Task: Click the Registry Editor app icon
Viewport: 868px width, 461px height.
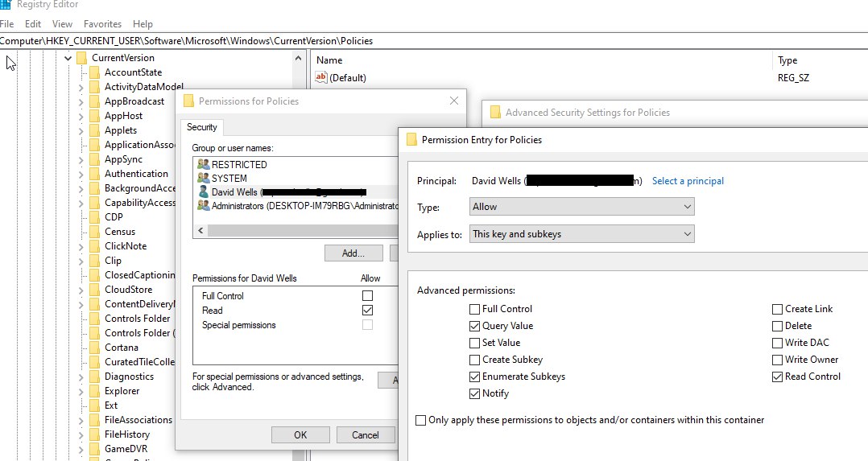Action: click(x=6, y=5)
